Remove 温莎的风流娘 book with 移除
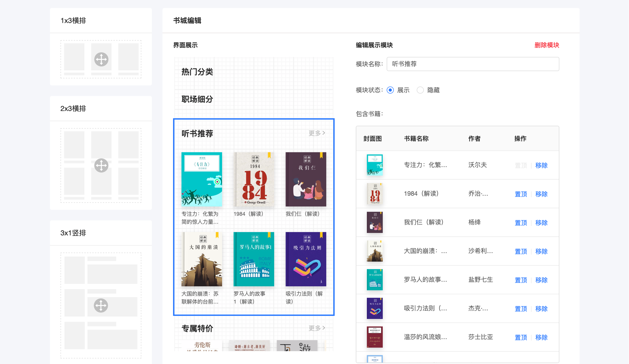This screenshot has width=629, height=364. [541, 337]
